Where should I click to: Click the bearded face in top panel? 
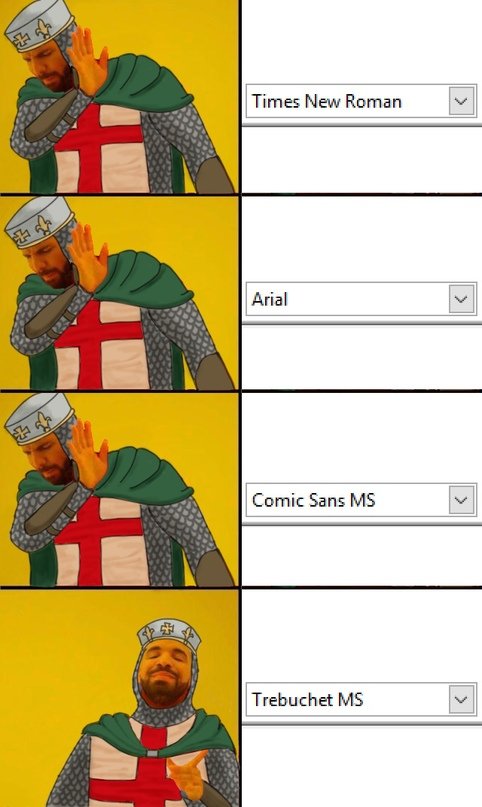click(51, 67)
